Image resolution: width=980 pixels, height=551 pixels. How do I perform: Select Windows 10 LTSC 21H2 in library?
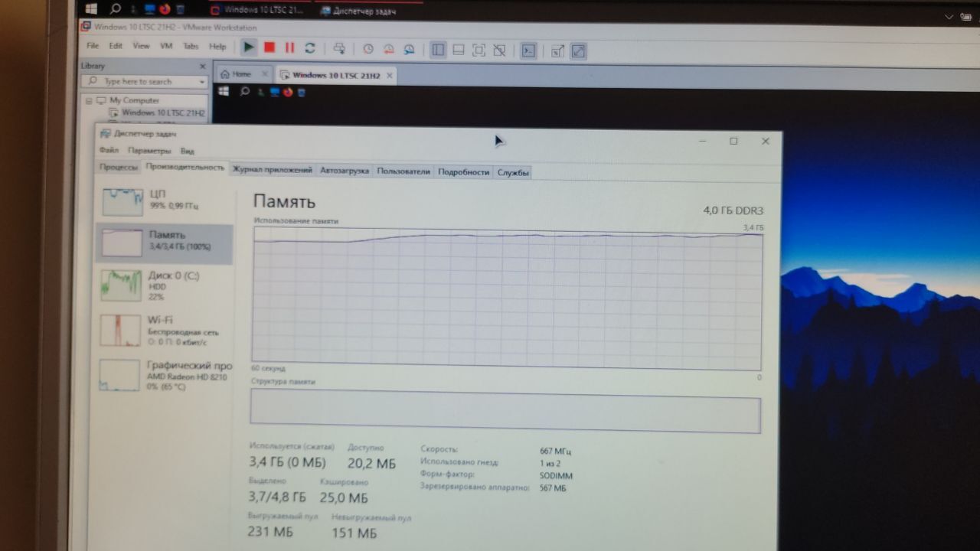pyautogui.click(x=163, y=112)
